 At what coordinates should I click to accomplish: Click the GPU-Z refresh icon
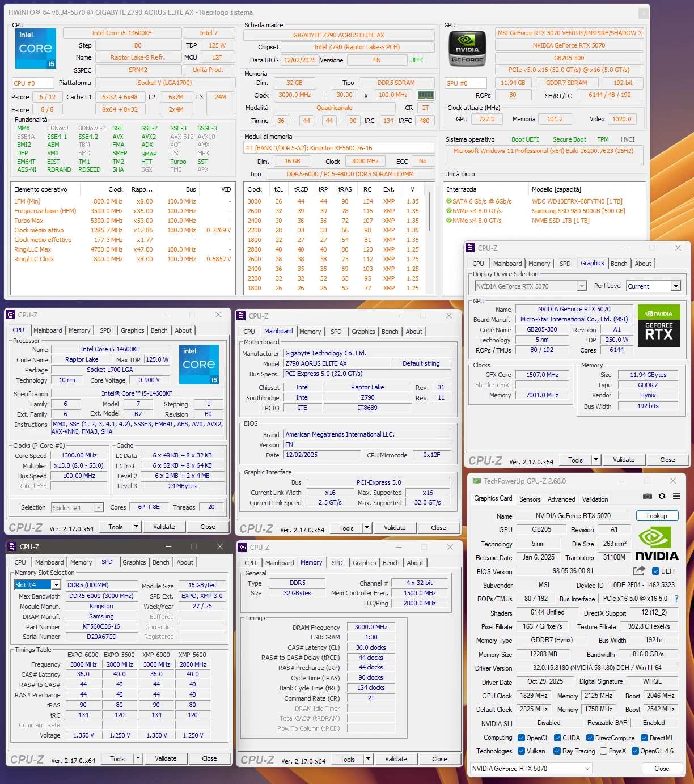click(662, 496)
